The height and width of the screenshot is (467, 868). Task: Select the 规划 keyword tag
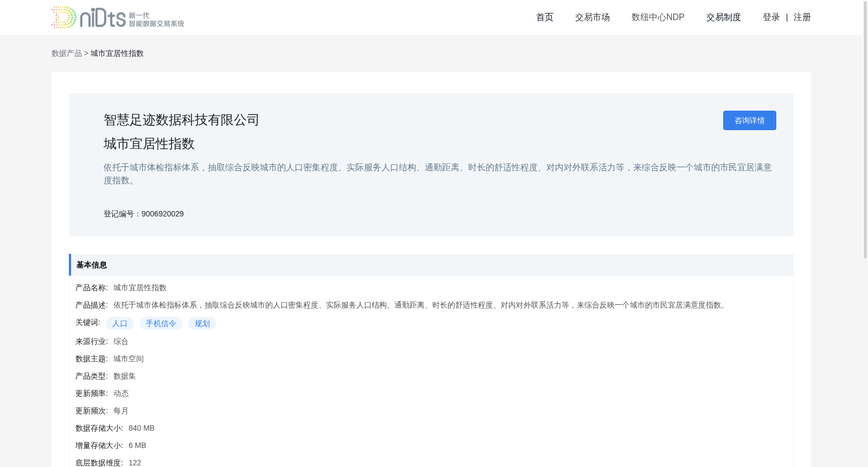[x=202, y=323]
